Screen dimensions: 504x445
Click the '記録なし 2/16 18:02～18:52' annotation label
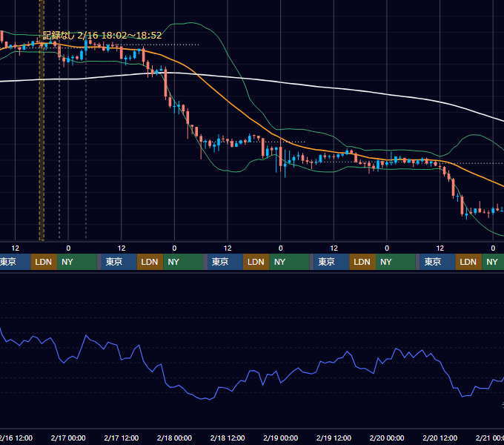click(102, 35)
